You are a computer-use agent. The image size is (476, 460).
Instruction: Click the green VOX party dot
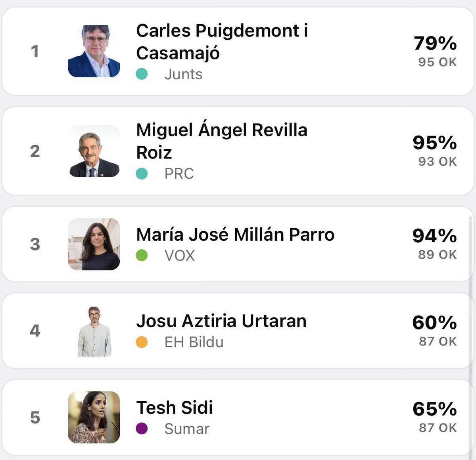coord(142,255)
